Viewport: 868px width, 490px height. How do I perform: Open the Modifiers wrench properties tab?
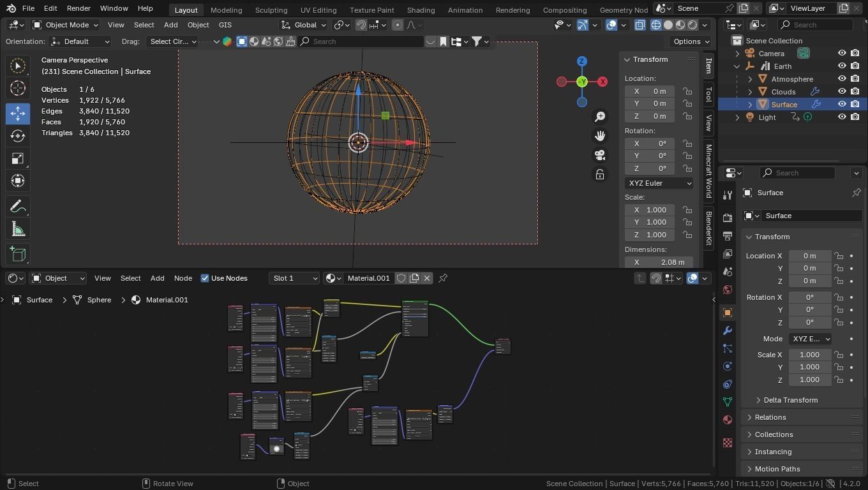(x=727, y=330)
